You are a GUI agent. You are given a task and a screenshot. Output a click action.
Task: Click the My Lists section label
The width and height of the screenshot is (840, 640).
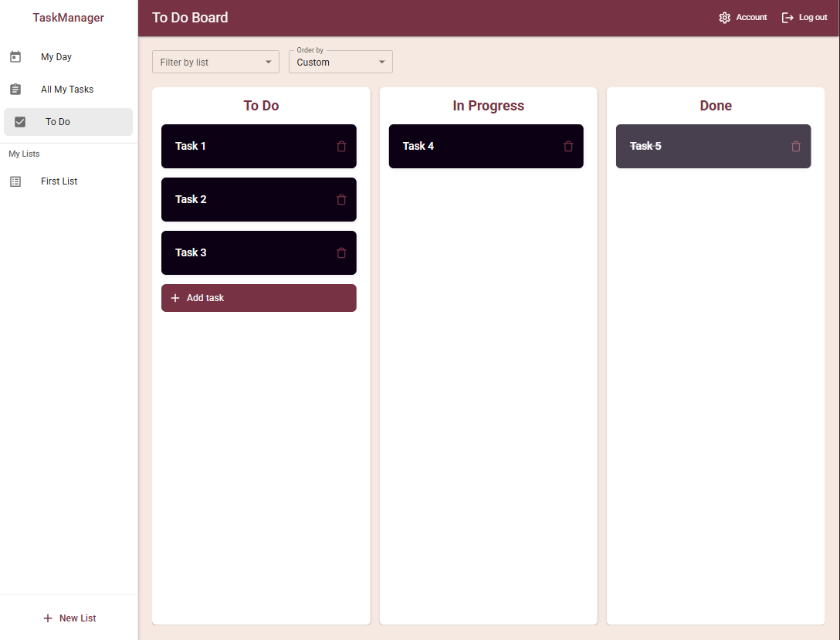pos(24,154)
